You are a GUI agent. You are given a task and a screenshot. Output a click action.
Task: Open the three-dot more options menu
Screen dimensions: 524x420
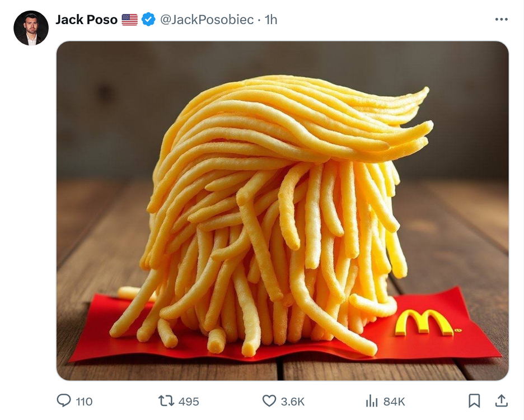(501, 20)
